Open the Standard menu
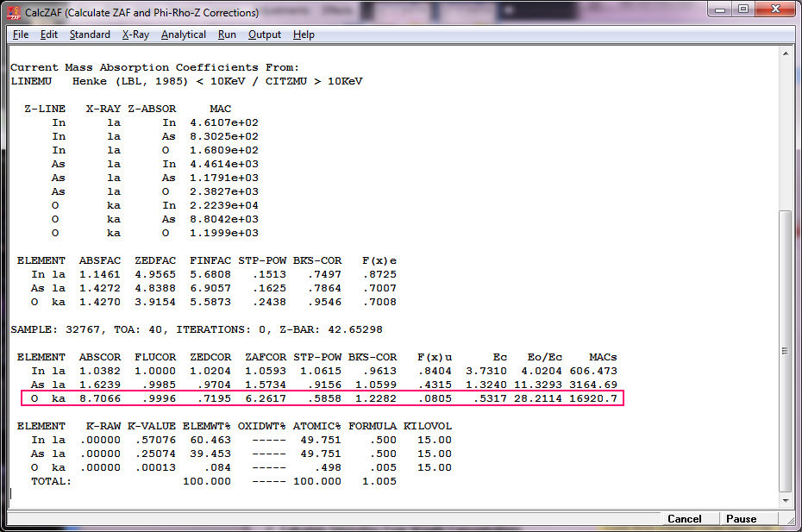 (x=90, y=34)
